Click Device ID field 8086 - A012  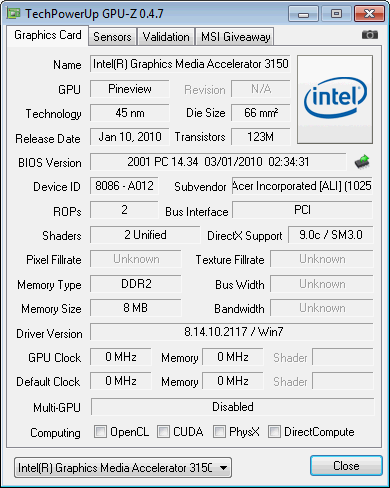point(124,186)
